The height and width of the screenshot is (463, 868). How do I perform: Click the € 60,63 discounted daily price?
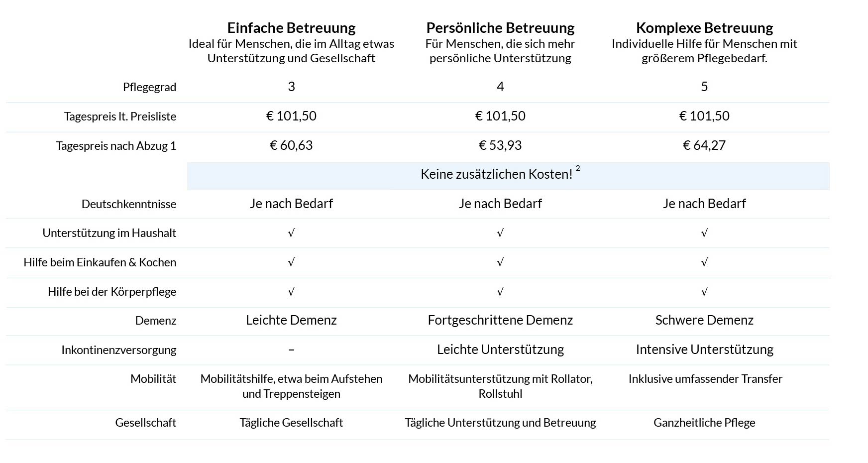click(x=291, y=145)
